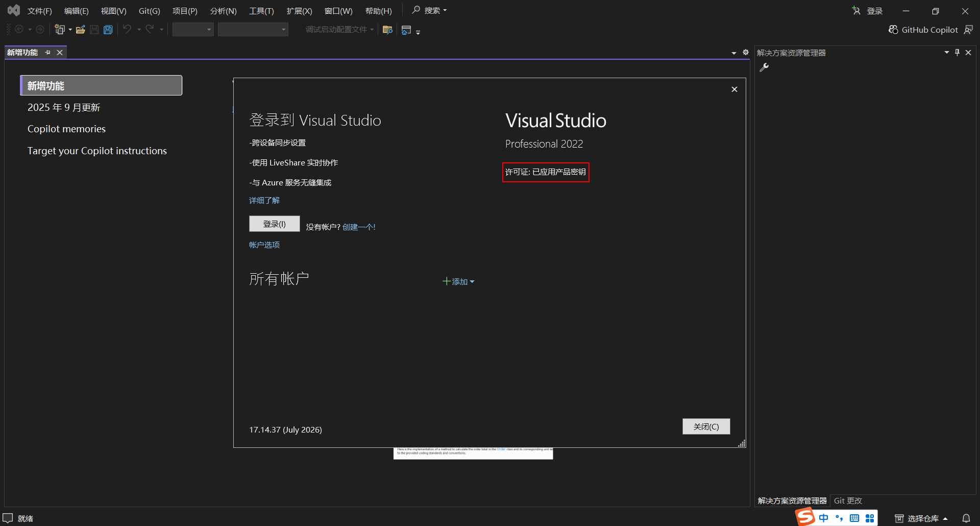The height and width of the screenshot is (526, 980).
Task: Select Target your Copilot instructions item
Action: pos(97,151)
